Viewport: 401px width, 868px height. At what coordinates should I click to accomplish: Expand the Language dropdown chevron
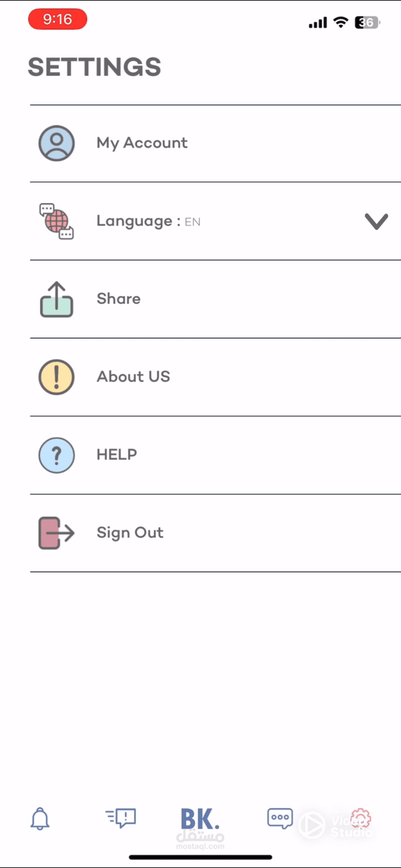point(376,222)
